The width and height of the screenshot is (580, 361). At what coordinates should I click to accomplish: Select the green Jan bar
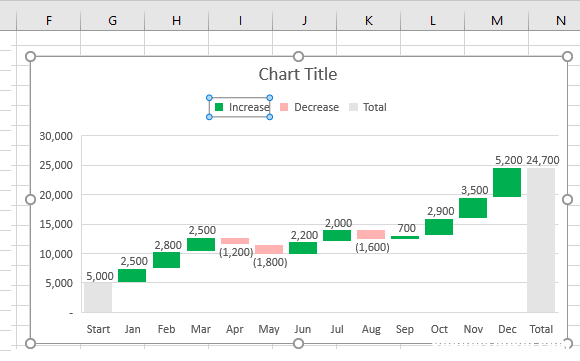(132, 276)
